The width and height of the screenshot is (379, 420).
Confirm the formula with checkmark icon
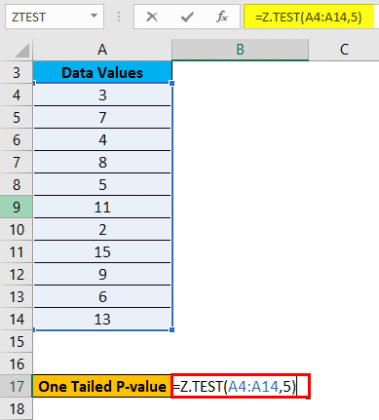[x=187, y=16]
